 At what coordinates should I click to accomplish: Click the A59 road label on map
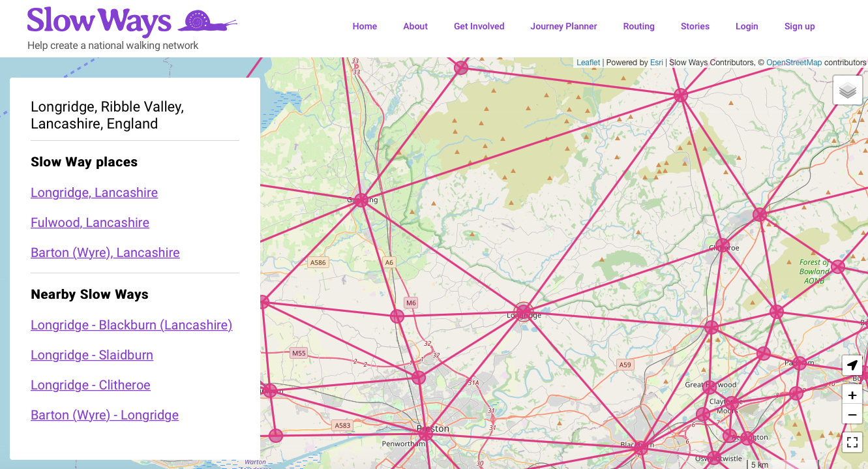tap(625, 365)
